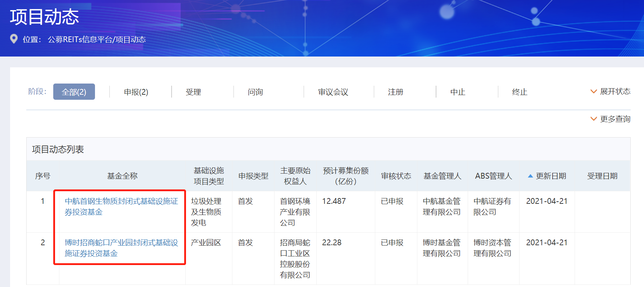The image size is (644, 287).
Task: Click the location pin icon in the banner
Action: click(14, 39)
